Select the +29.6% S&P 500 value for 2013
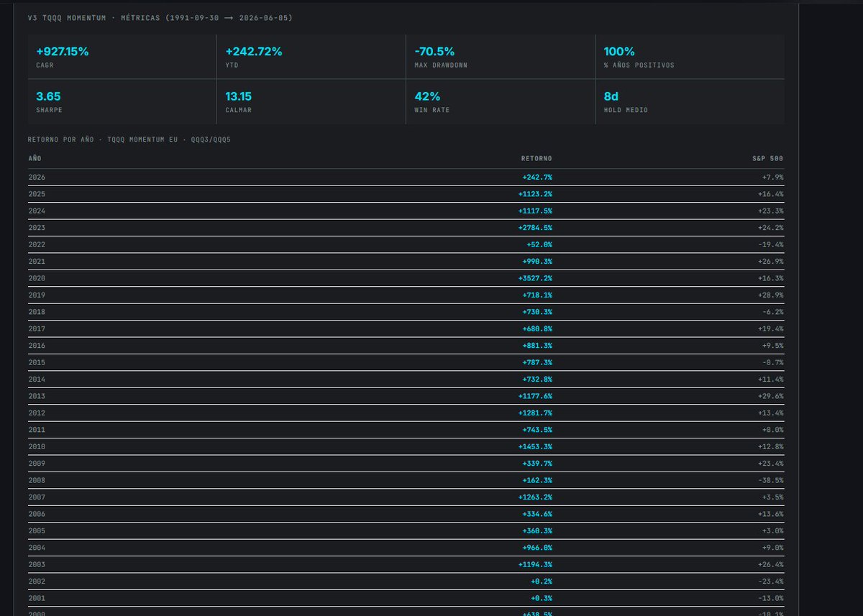 (x=771, y=396)
